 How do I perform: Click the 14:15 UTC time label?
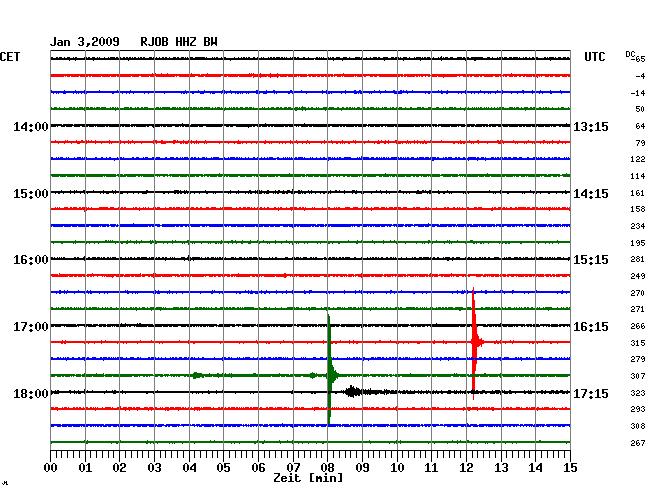[x=591, y=194]
